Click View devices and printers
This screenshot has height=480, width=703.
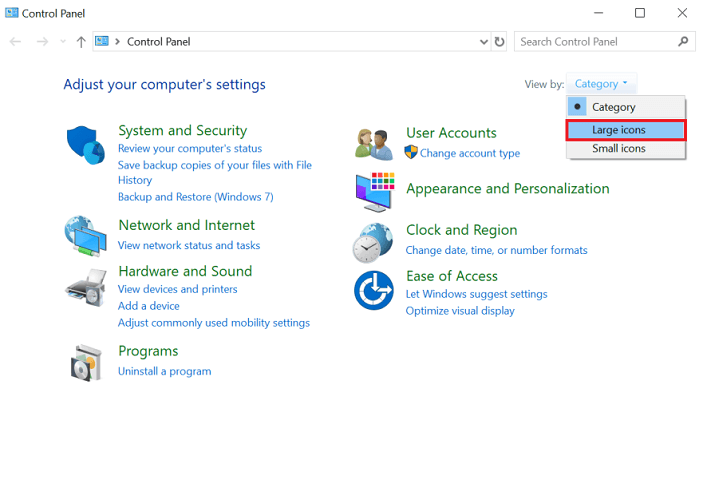tap(178, 289)
